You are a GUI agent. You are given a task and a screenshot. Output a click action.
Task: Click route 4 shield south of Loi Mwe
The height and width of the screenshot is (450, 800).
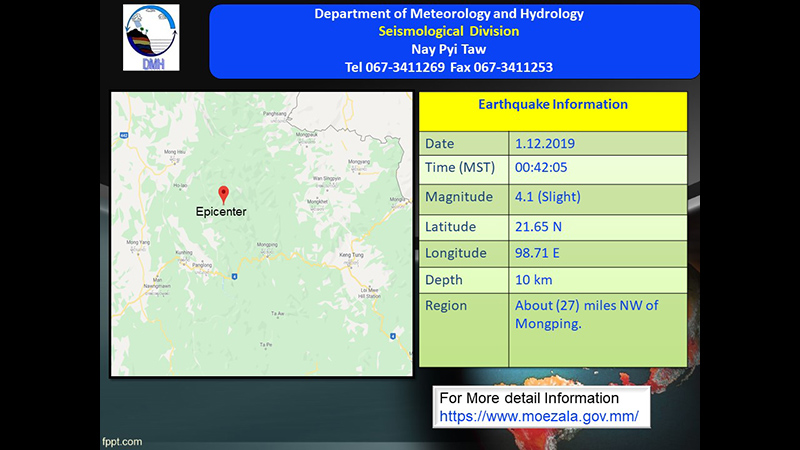(x=392, y=336)
